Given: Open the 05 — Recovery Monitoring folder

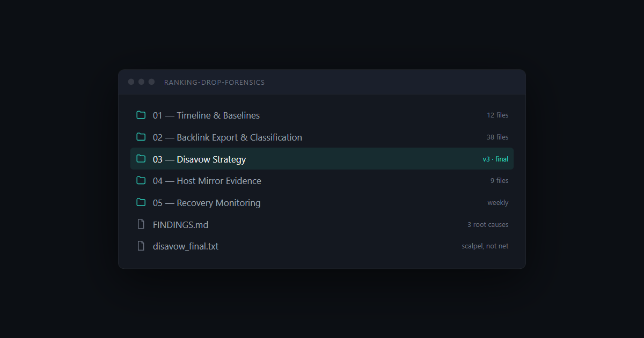Looking at the screenshot, I should [x=322, y=203].
